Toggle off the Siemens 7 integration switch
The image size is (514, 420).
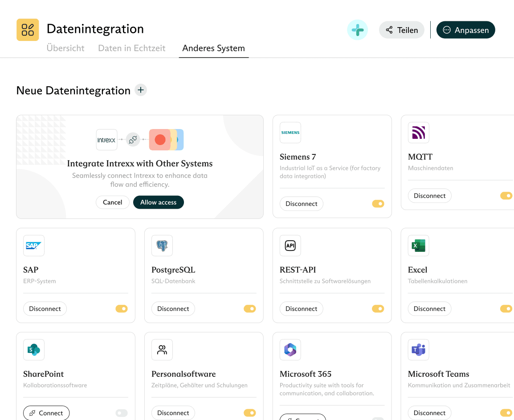click(378, 204)
